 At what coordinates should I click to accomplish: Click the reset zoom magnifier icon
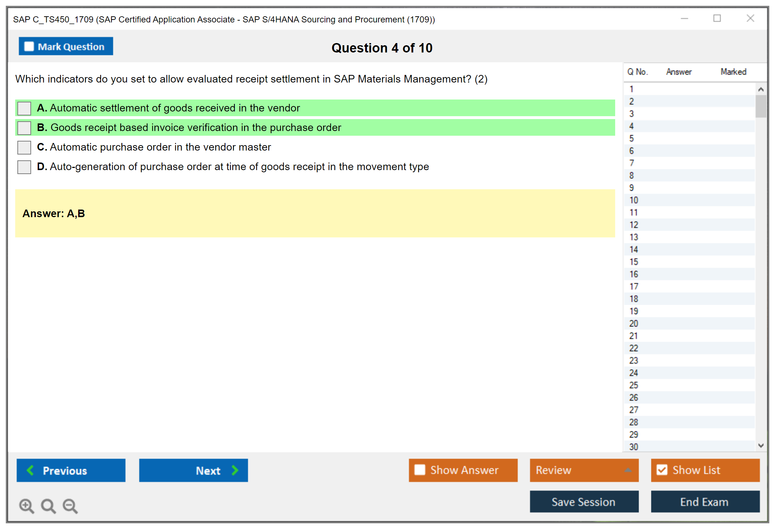(x=48, y=506)
